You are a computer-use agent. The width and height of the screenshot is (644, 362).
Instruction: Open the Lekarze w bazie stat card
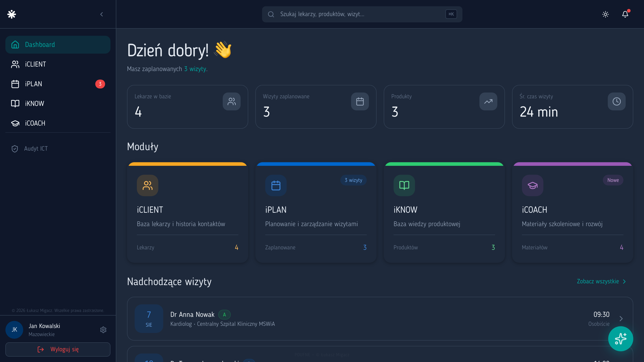188,107
